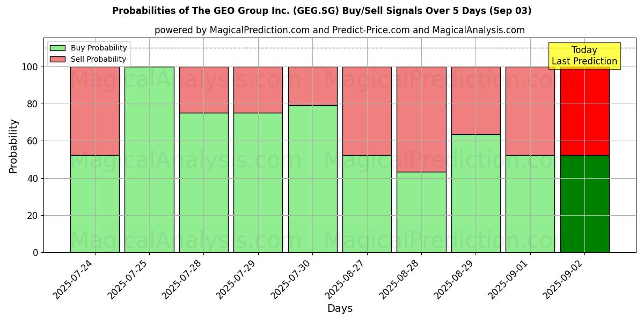Select the yellow Today Last Prediction box
644x322 pixels.
(x=584, y=56)
